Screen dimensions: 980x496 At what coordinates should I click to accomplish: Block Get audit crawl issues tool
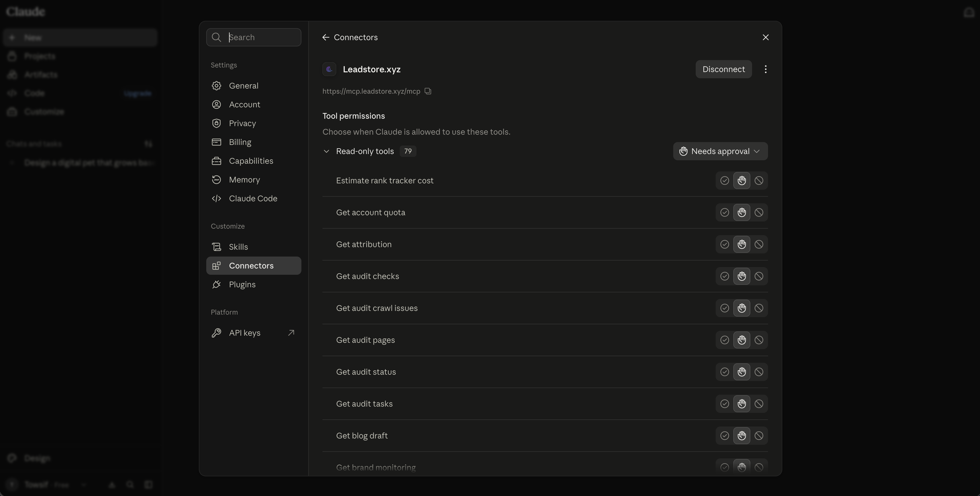pyautogui.click(x=759, y=308)
